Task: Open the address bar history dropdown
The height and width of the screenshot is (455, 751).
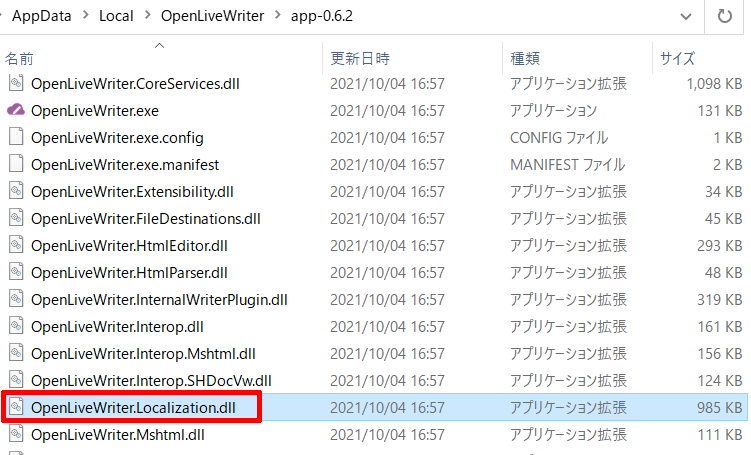Action: 686,17
